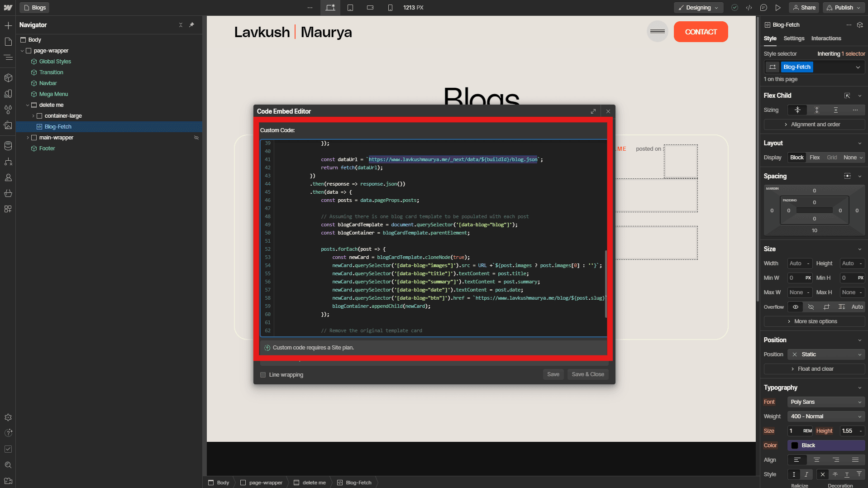Open the Components cube icon
Screen dimensions: 868x488
coord(8,78)
